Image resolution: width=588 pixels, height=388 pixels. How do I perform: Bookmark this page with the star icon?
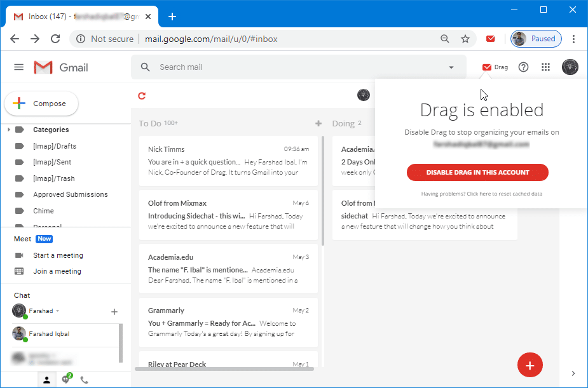[465, 39]
